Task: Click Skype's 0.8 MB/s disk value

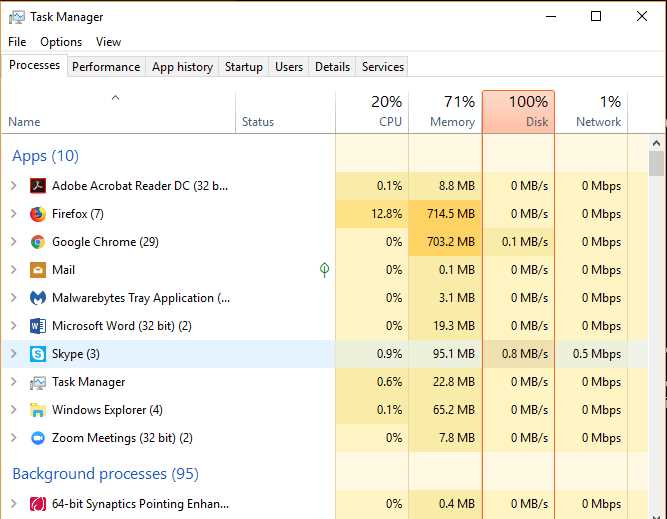Action: pyautogui.click(x=525, y=354)
